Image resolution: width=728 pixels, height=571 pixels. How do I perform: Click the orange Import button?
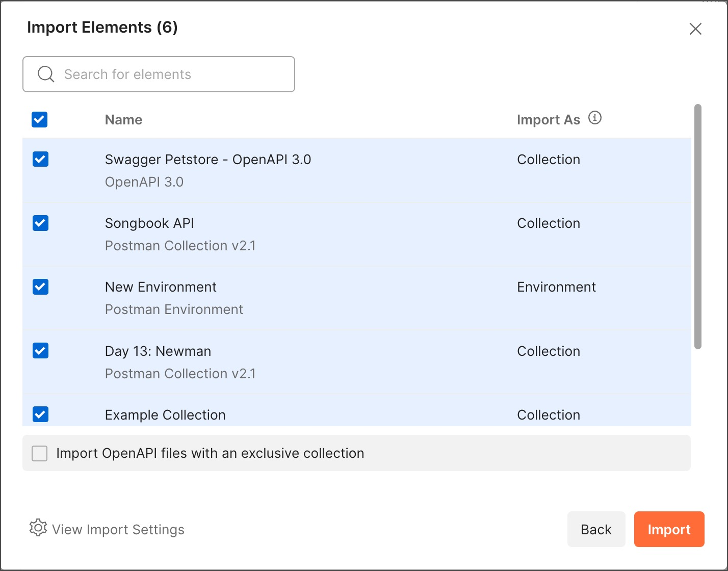[669, 529]
